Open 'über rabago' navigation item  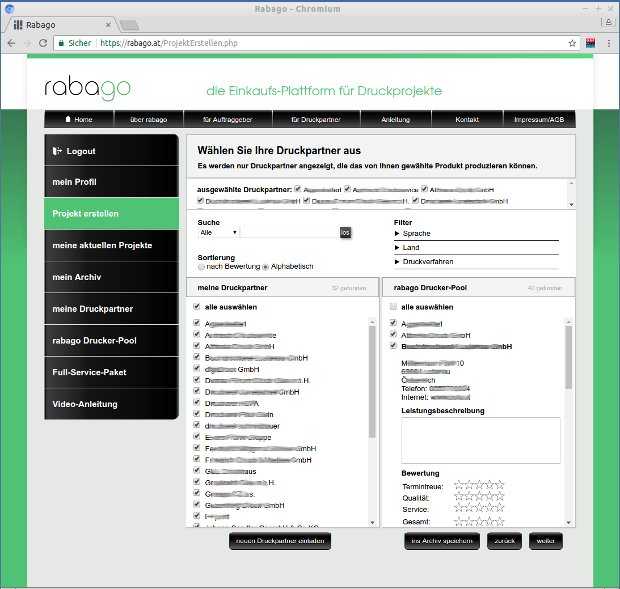(x=149, y=119)
